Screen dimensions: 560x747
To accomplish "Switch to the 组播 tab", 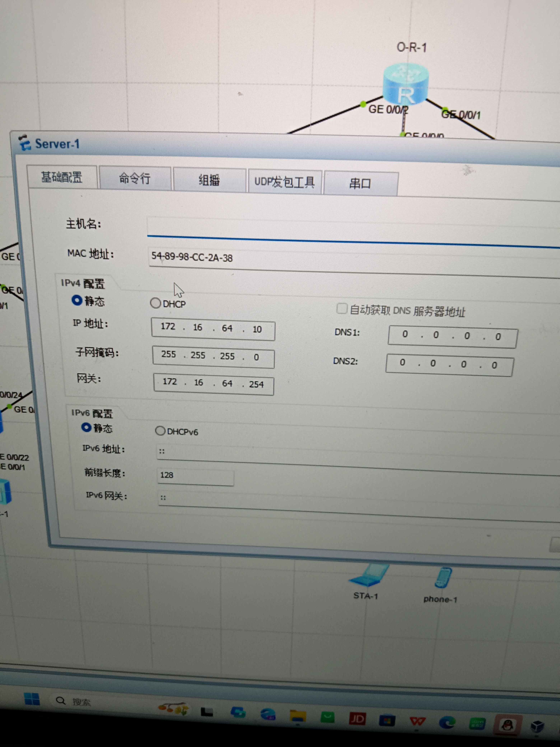I will (209, 180).
